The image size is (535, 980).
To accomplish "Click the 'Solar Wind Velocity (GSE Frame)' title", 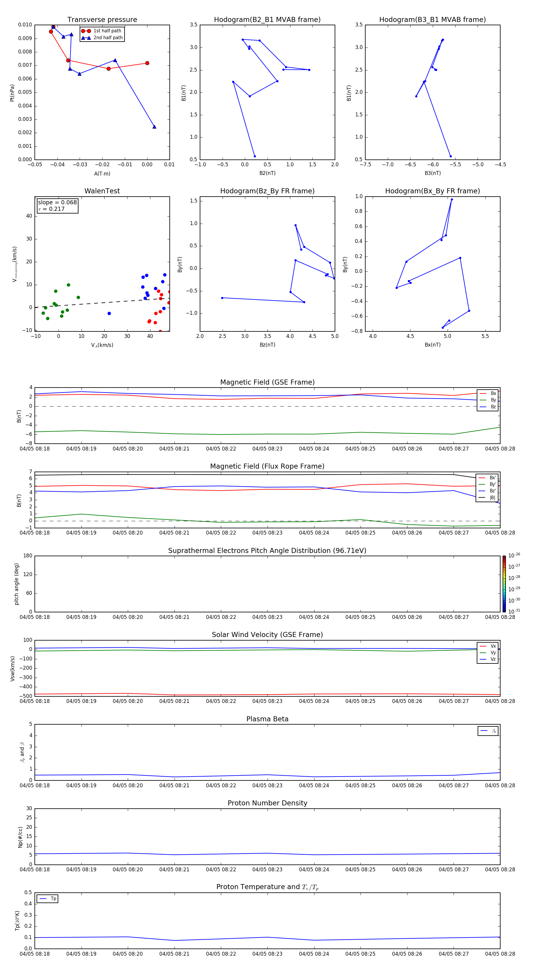I will (x=267, y=635).
